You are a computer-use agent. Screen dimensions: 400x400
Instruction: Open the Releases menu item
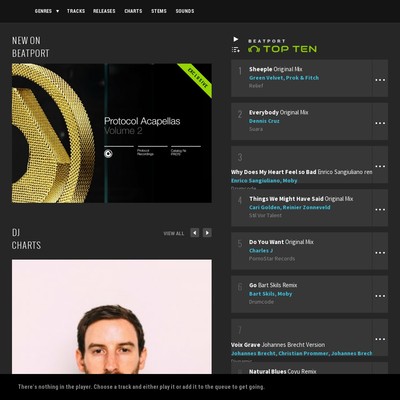point(104,11)
